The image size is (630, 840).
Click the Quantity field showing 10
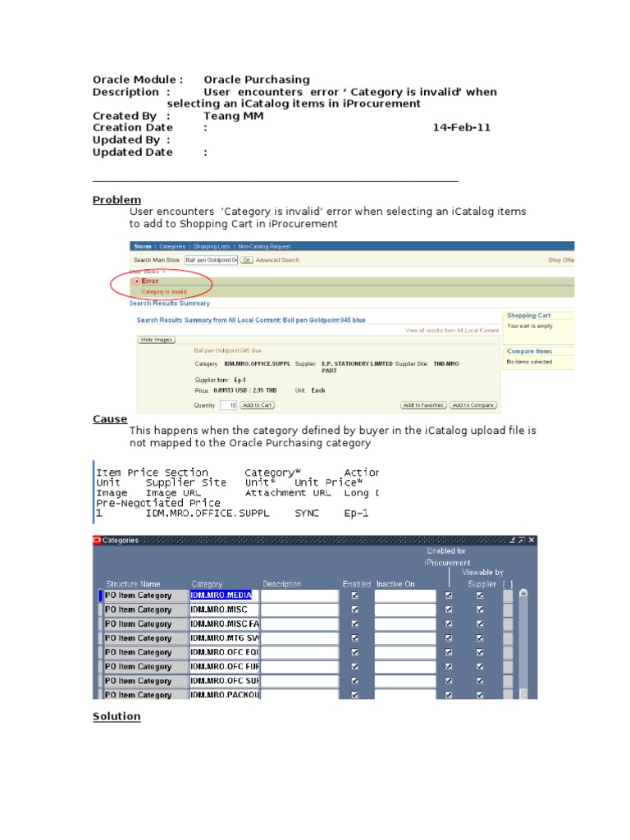coord(229,405)
